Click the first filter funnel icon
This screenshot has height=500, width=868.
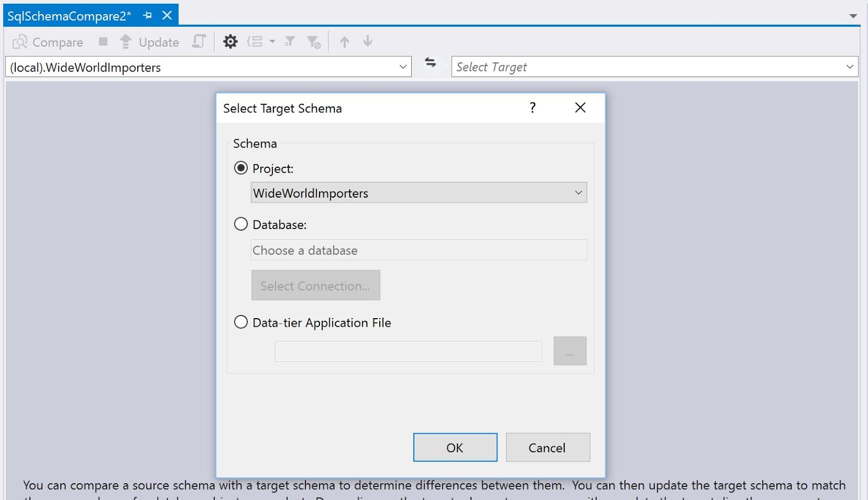pyautogui.click(x=290, y=41)
